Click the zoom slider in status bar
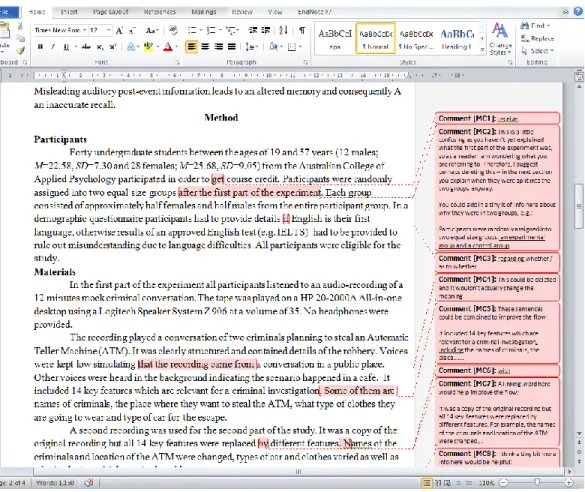 536,483
